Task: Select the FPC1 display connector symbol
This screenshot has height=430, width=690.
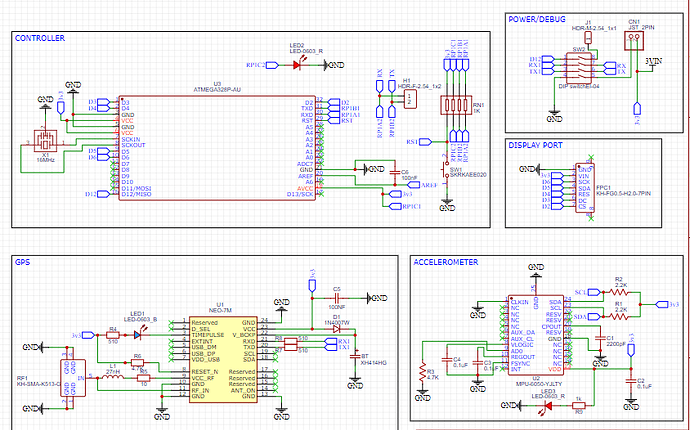Action: click(585, 188)
